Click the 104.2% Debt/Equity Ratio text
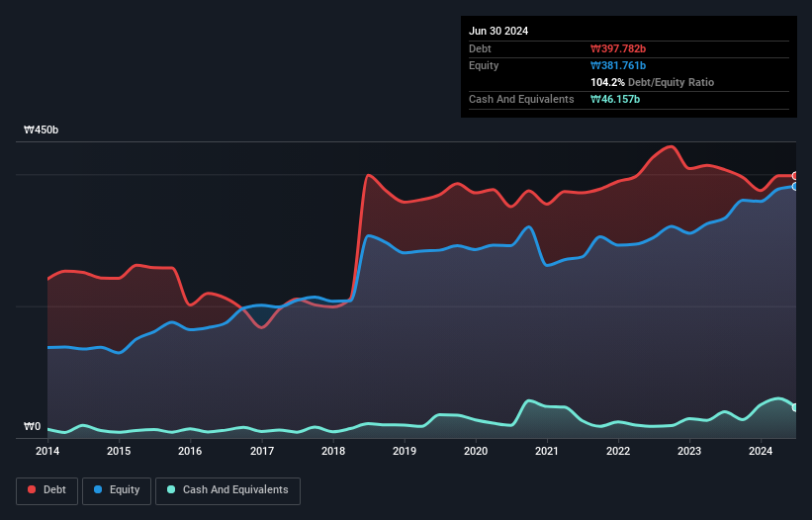The width and height of the screenshot is (812, 520). coord(652,82)
